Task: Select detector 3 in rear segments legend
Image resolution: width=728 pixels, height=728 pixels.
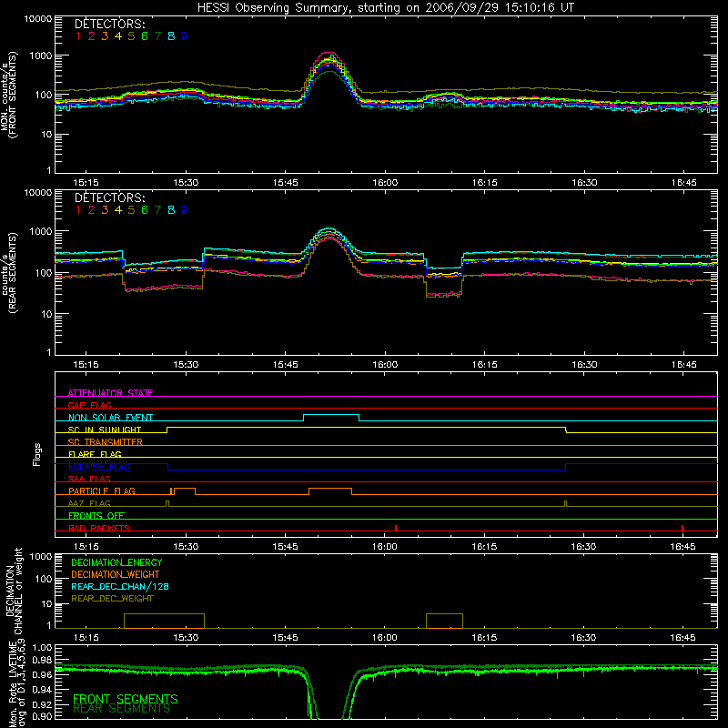Action: (105, 210)
